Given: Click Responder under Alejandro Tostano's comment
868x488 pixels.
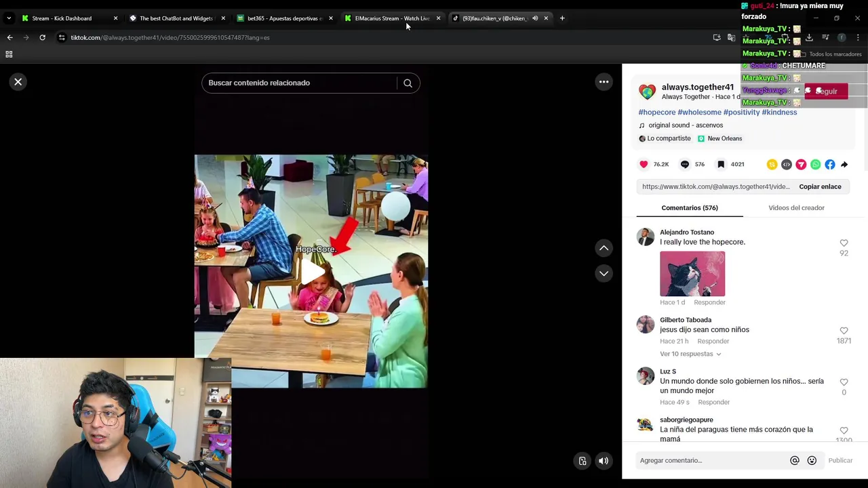Looking at the screenshot, I should (709, 302).
